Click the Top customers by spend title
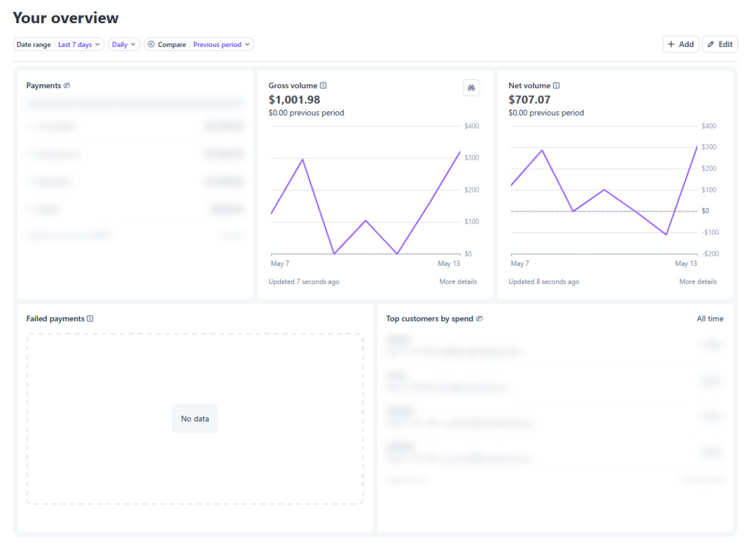747x560 pixels. coord(430,319)
